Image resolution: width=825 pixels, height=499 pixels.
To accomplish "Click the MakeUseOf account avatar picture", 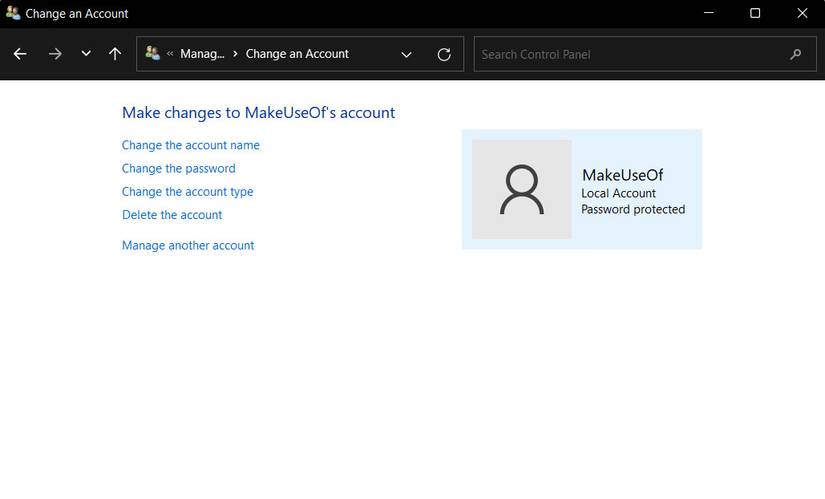I will [521, 189].
